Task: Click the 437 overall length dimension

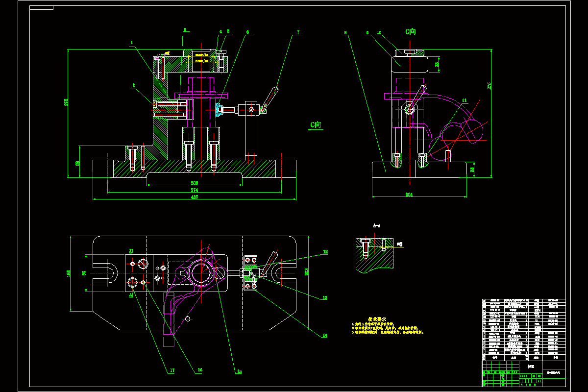Action: [194, 197]
